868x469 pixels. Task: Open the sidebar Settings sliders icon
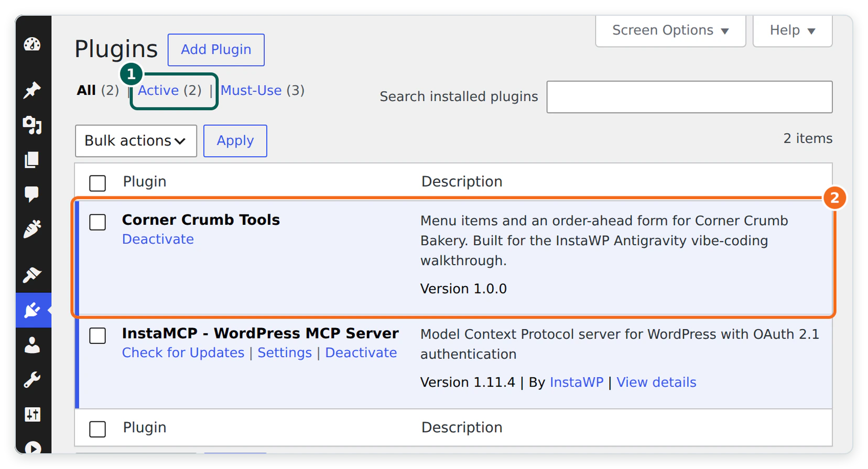click(32, 415)
